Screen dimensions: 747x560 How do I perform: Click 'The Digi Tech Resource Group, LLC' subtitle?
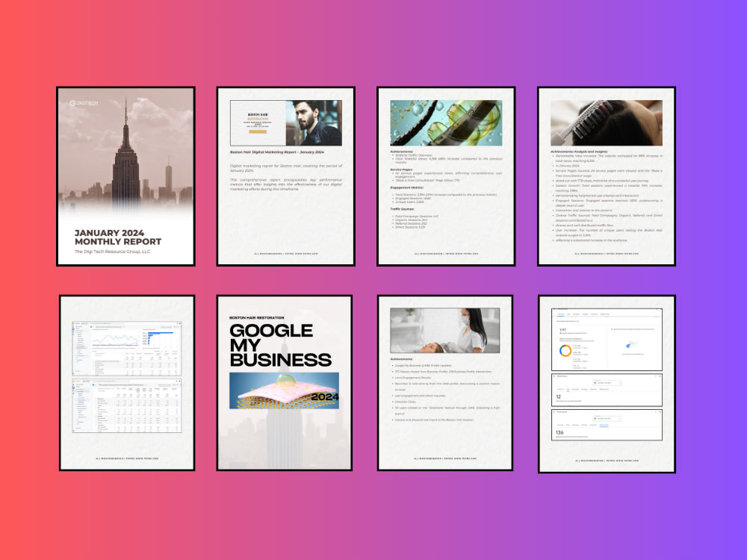(113, 252)
